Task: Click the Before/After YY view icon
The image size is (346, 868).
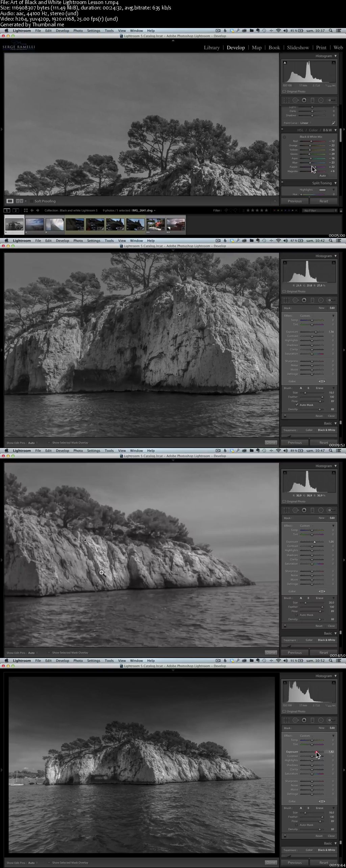Action: [x=20, y=201]
